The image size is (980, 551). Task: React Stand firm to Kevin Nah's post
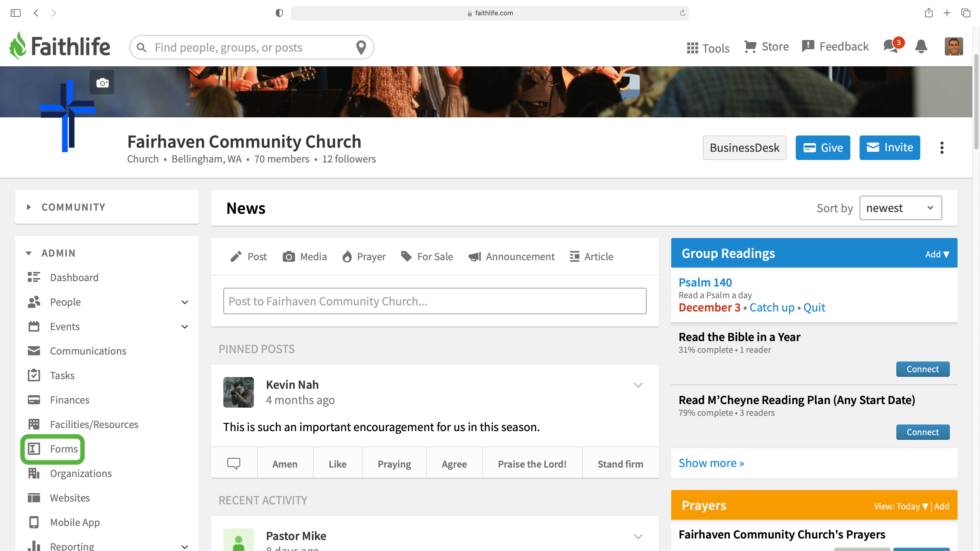tap(620, 464)
